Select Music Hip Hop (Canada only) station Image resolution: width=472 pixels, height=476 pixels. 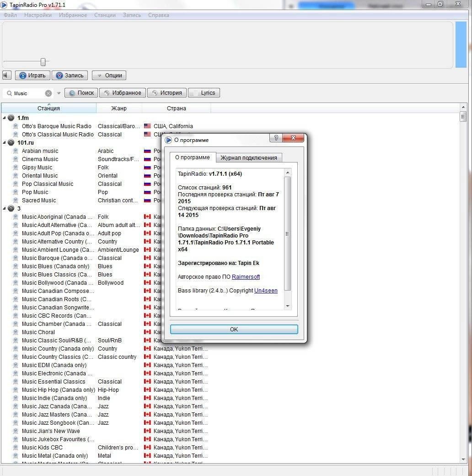(58, 390)
